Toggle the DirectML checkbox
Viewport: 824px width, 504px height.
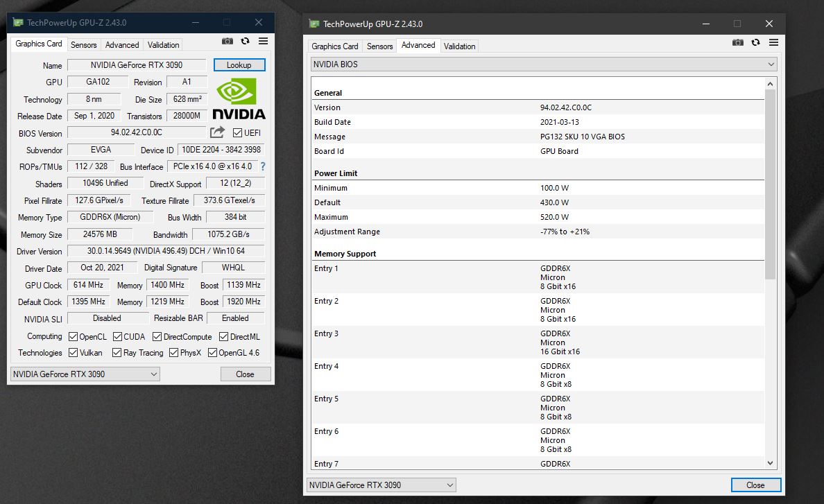pyautogui.click(x=224, y=336)
